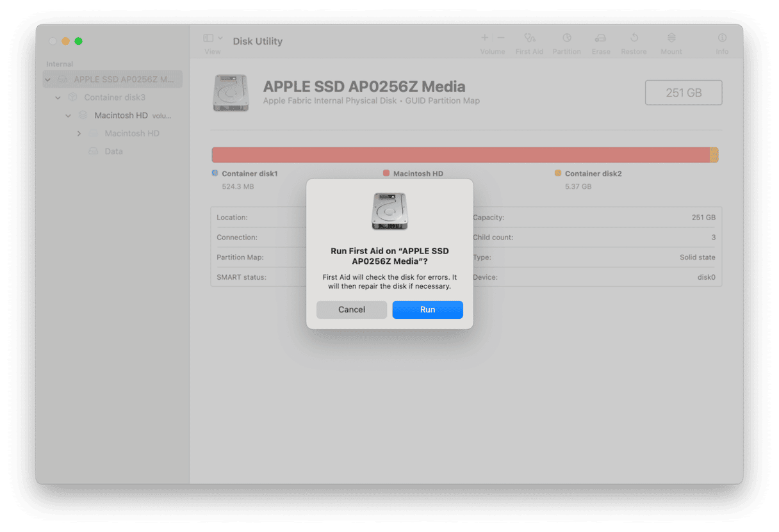Open the Info toolbar icon
This screenshot has width=779, height=532.
pos(722,38)
